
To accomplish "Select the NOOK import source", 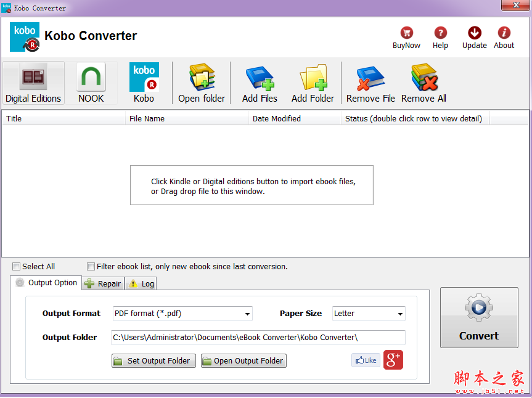I will (x=91, y=83).
